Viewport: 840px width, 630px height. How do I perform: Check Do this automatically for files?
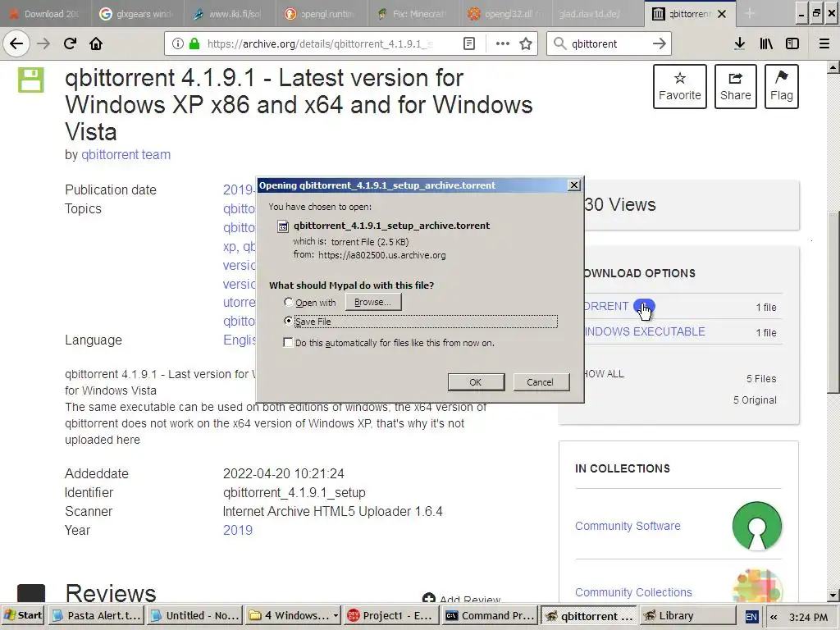(x=288, y=342)
